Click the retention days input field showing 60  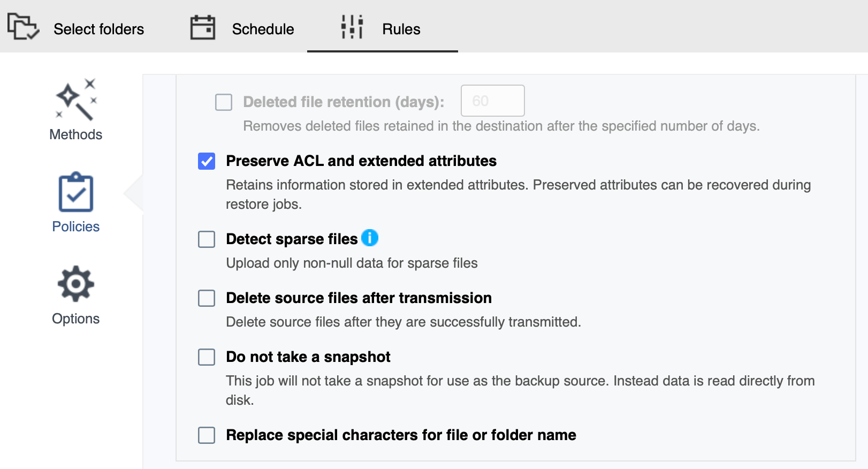click(x=493, y=101)
